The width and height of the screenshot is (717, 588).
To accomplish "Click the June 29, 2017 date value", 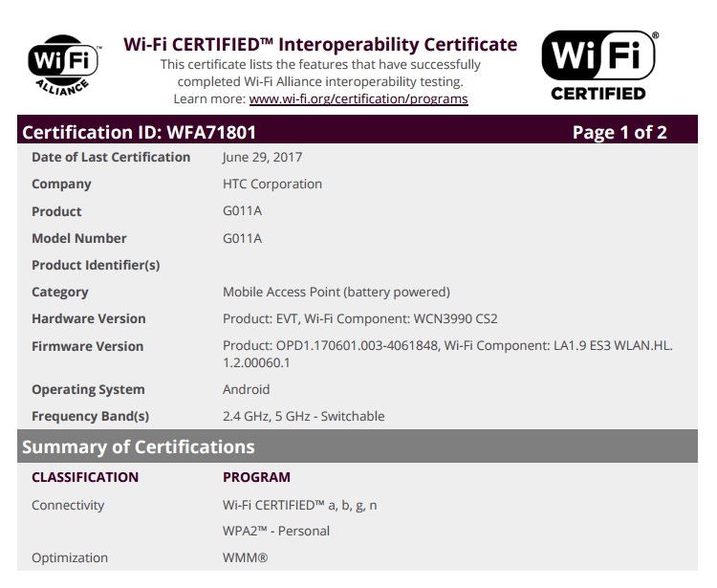I will (263, 158).
